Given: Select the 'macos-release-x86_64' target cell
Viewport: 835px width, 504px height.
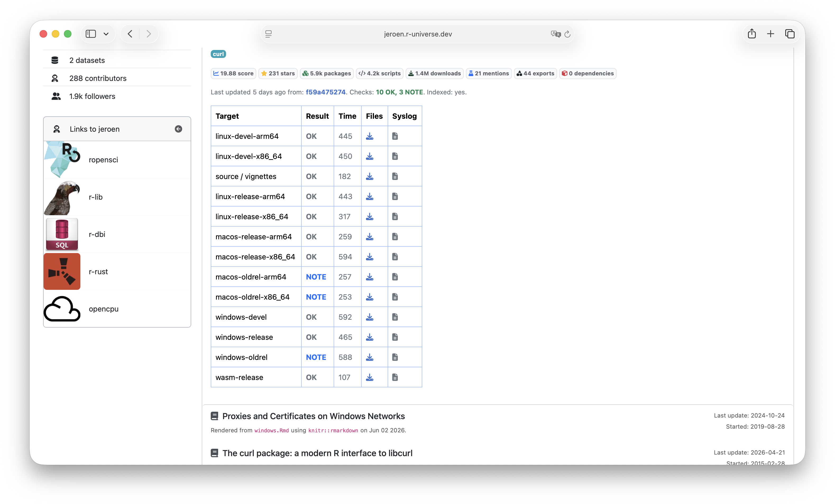Looking at the screenshot, I should [256, 257].
